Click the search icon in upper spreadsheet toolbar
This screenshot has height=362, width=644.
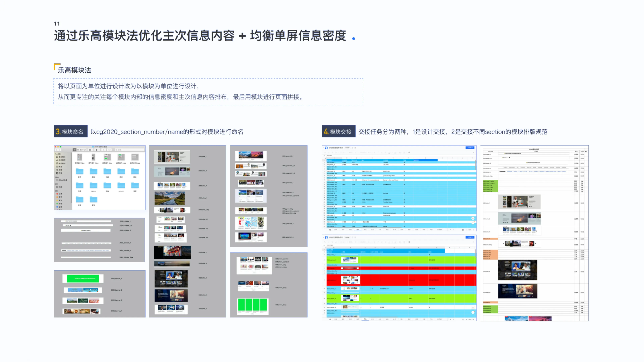coord(409,152)
